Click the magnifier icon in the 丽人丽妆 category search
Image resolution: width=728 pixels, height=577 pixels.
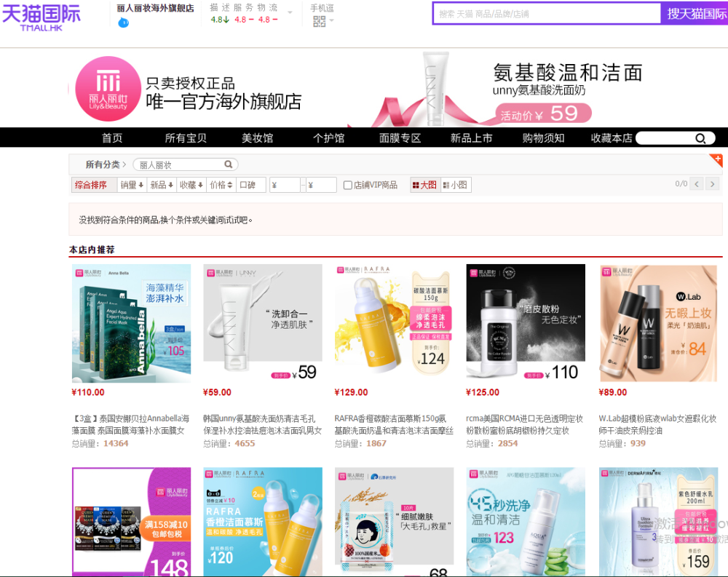point(228,164)
